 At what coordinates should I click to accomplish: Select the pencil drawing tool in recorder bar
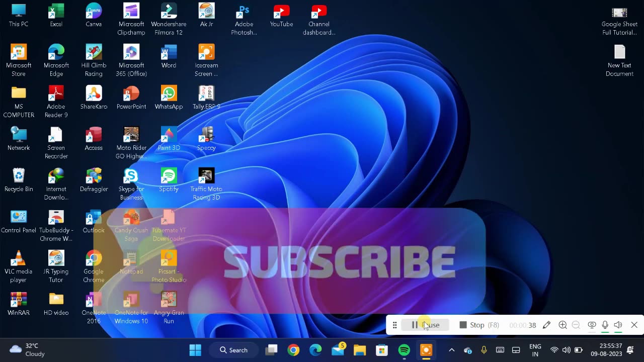(546, 325)
